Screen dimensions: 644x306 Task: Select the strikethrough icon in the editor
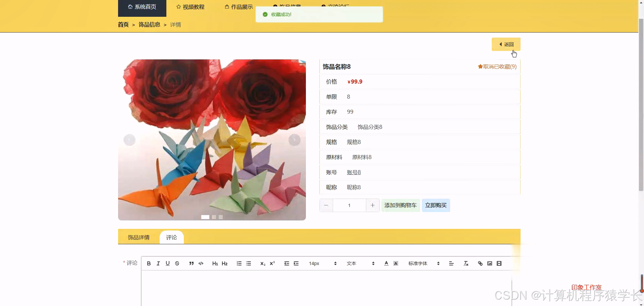click(x=177, y=263)
